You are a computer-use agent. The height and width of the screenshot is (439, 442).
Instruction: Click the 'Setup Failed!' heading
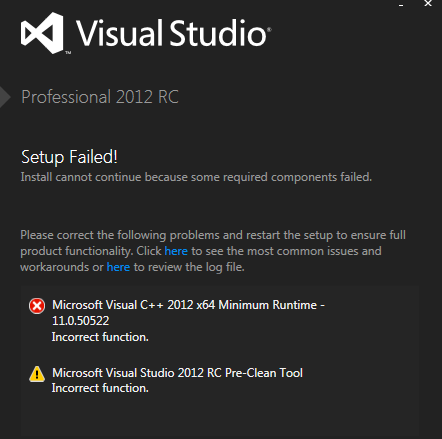tap(69, 157)
